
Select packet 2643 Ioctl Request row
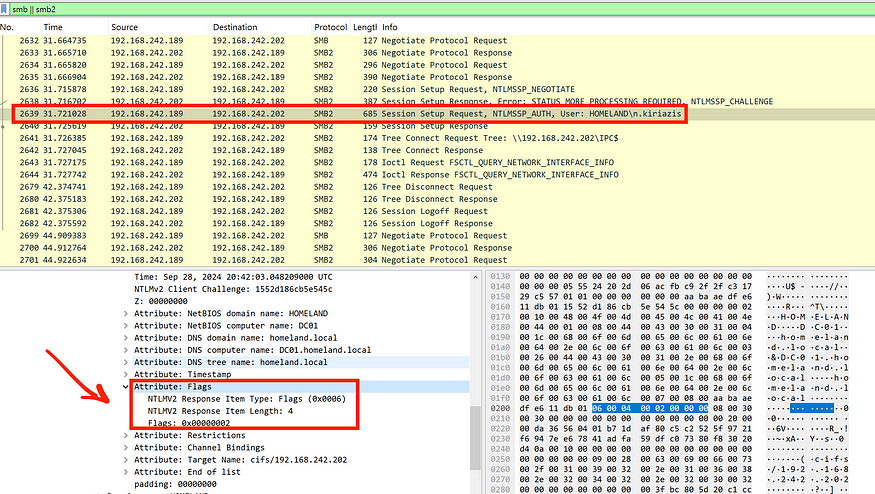(x=438, y=163)
